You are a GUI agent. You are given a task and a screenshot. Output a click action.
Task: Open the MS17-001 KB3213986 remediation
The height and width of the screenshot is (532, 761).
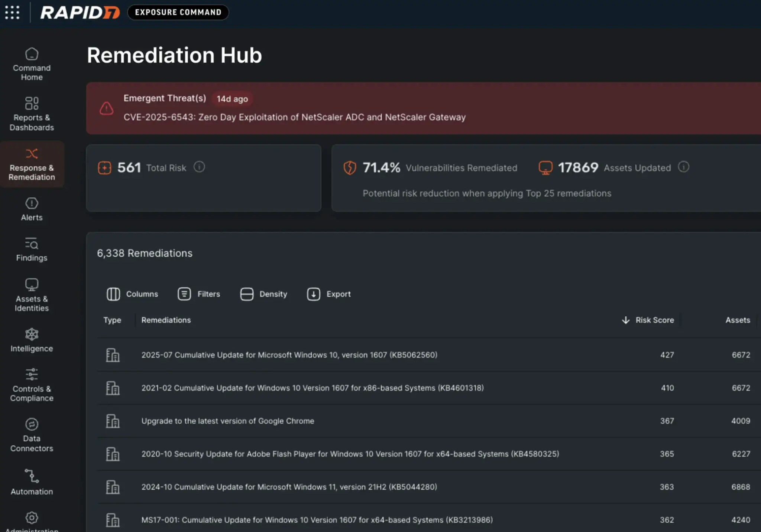coord(317,520)
